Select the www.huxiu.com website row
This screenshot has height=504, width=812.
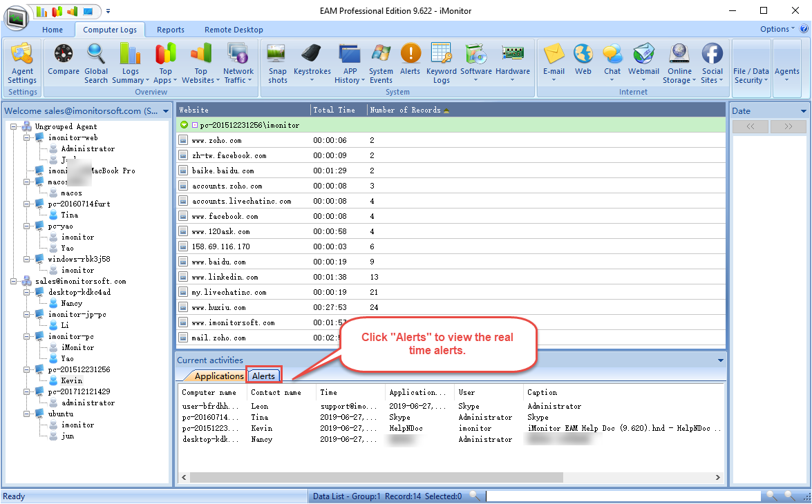[451, 307]
